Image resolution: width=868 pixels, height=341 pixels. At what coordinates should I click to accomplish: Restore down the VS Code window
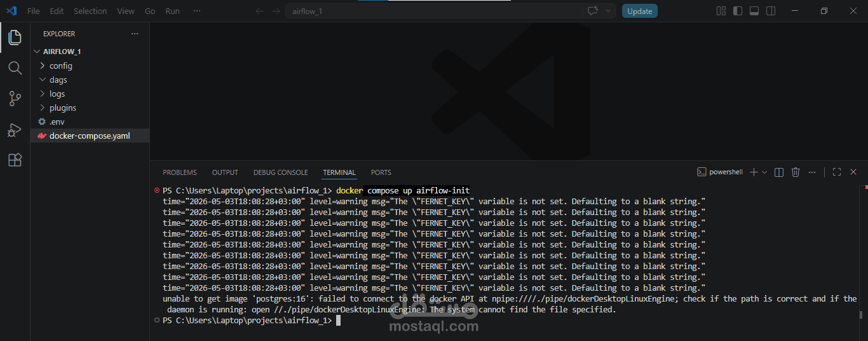[x=824, y=11]
